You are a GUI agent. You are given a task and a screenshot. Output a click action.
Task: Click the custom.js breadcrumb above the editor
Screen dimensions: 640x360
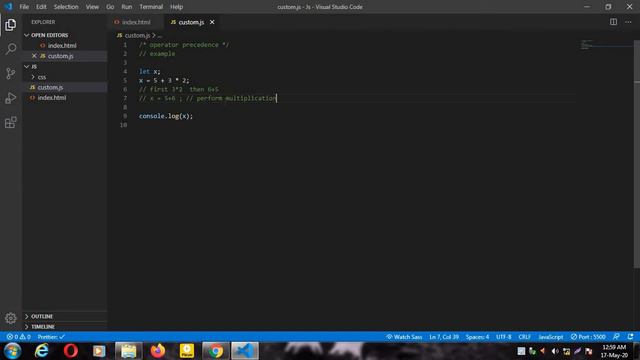click(137, 36)
